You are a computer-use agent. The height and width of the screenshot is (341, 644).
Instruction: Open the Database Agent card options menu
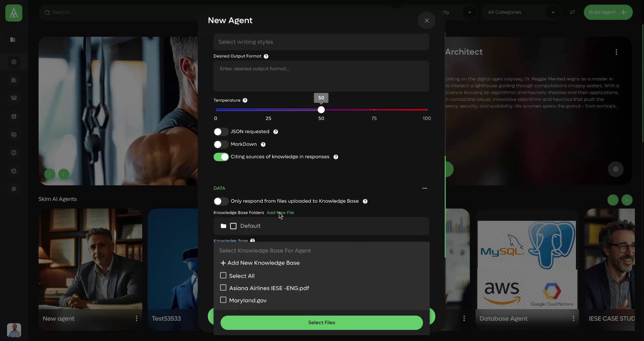573,318
